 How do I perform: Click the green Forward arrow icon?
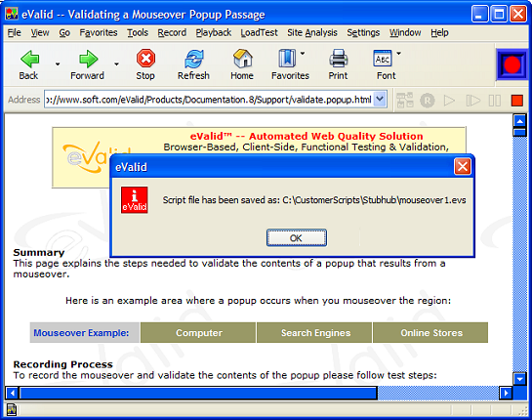coord(88,59)
